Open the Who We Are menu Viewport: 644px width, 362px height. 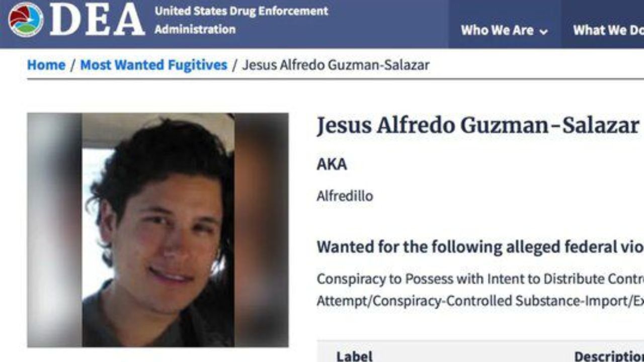coord(505,31)
